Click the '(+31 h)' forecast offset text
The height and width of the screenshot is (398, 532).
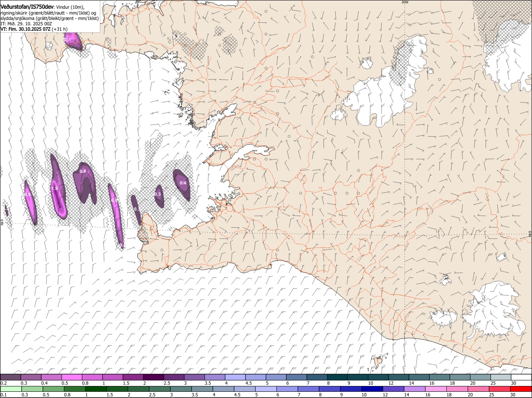tap(60, 29)
